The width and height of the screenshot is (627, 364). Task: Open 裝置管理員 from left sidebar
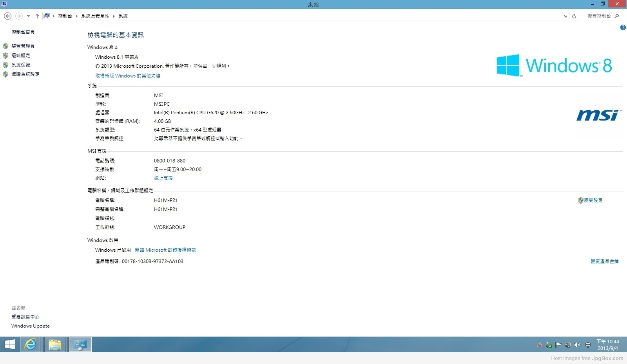[x=23, y=46]
